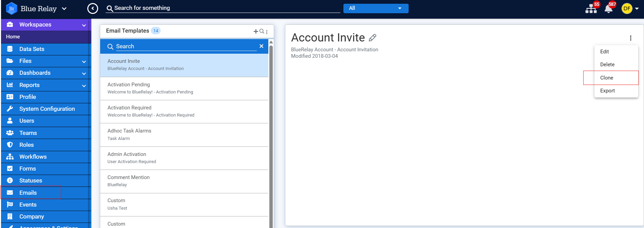Collapse the Workspaces section
644x228 pixels.
click(x=84, y=25)
